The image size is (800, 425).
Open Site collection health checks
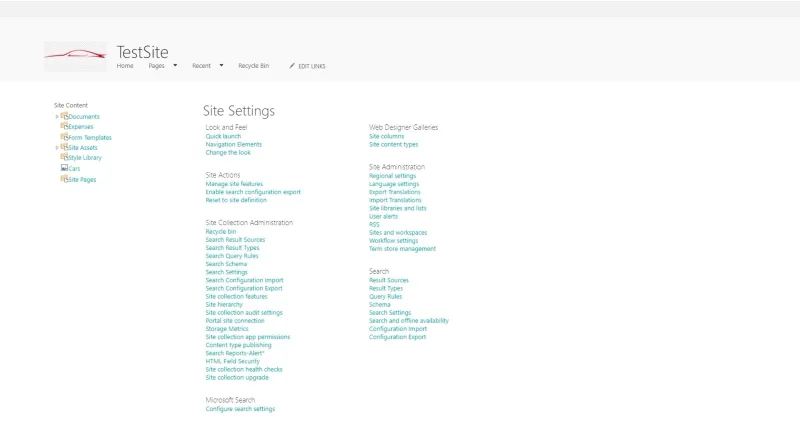(x=244, y=369)
